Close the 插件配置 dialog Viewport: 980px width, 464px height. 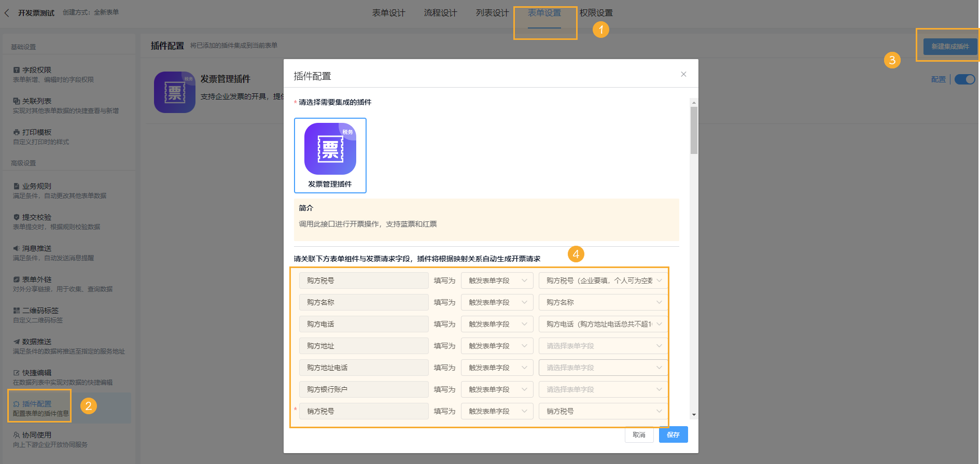click(683, 74)
